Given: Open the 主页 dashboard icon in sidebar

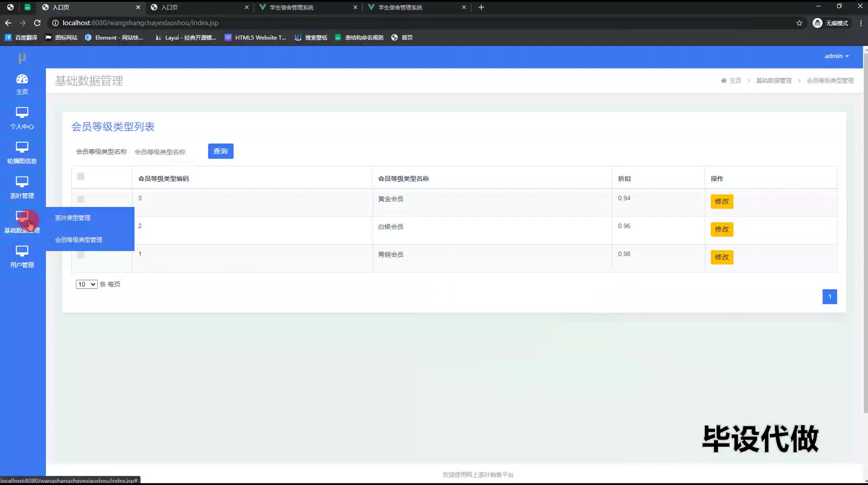Looking at the screenshot, I should pos(22,84).
